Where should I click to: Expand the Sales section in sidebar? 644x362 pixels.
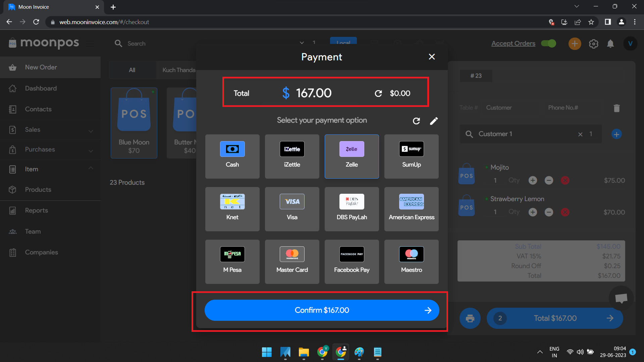tap(51, 130)
